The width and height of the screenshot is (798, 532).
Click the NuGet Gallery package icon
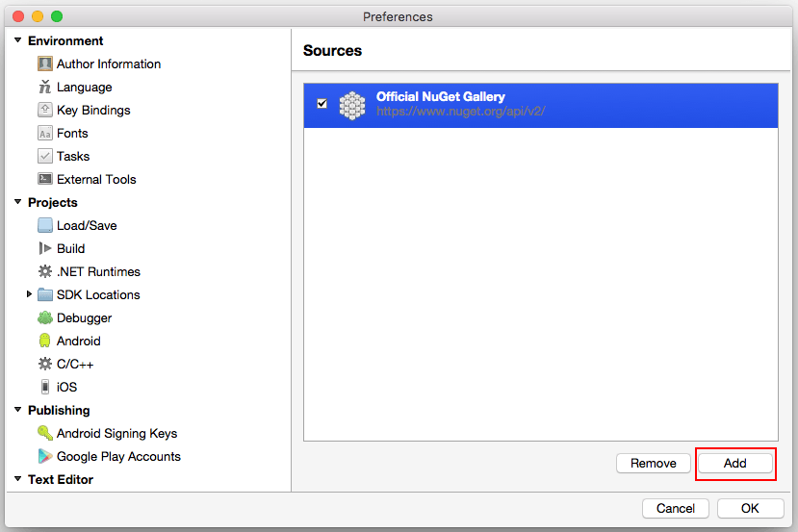pos(352,106)
